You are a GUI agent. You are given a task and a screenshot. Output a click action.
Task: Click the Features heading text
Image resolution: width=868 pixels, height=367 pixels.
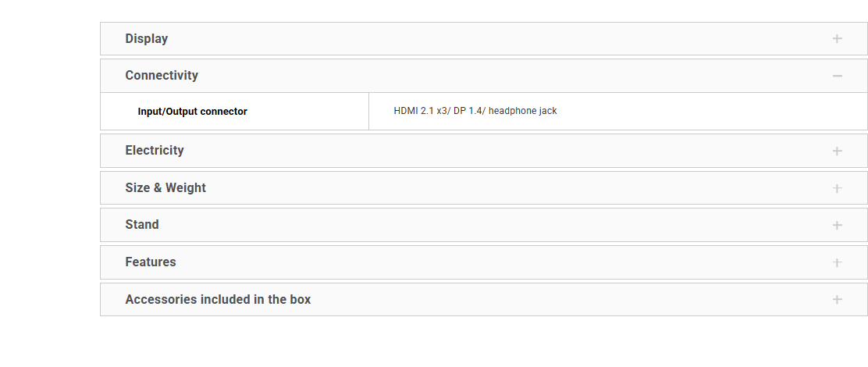tap(151, 262)
